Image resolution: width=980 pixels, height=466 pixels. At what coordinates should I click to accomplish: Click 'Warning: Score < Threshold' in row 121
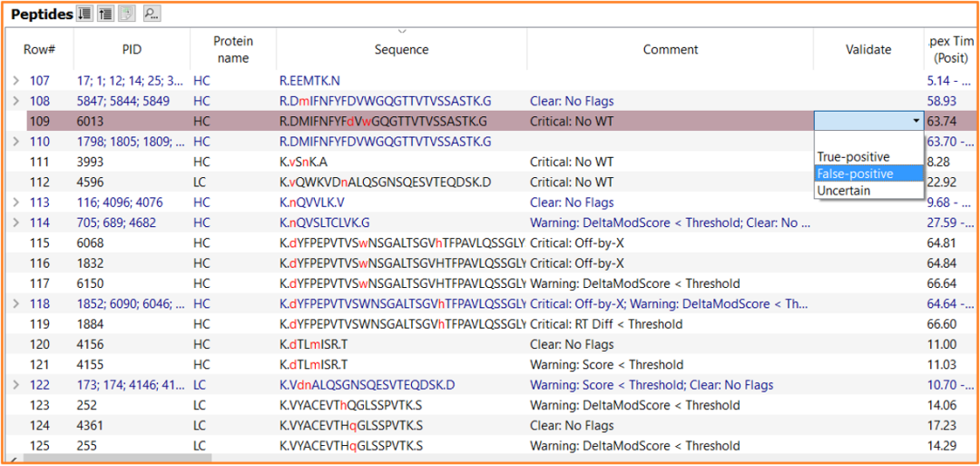pyautogui.click(x=606, y=365)
